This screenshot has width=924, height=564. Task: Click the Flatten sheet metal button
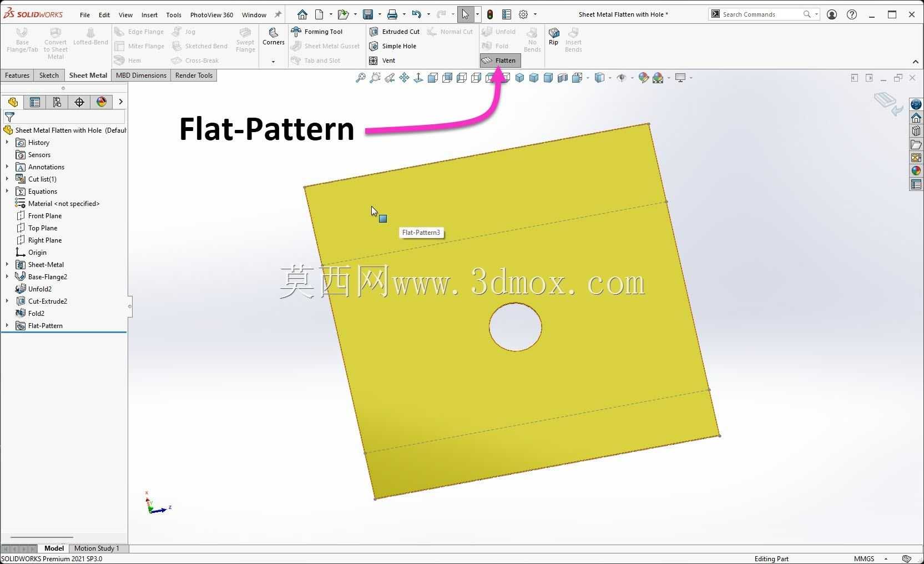click(500, 61)
